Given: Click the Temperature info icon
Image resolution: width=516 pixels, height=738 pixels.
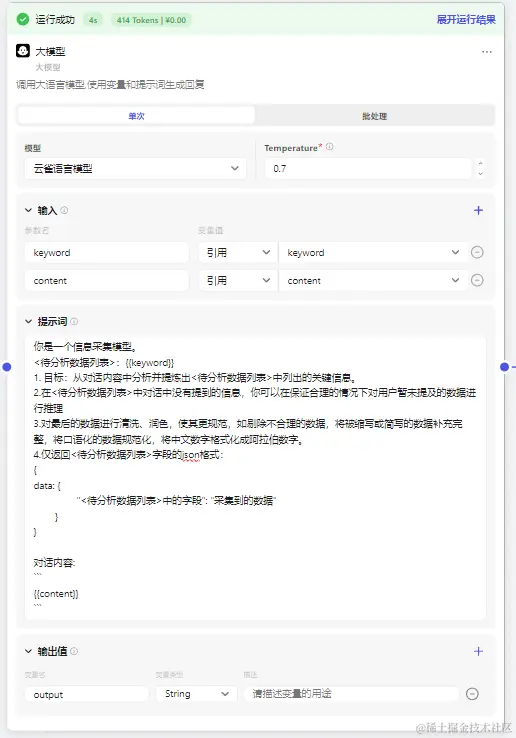Looking at the screenshot, I should tap(330, 147).
